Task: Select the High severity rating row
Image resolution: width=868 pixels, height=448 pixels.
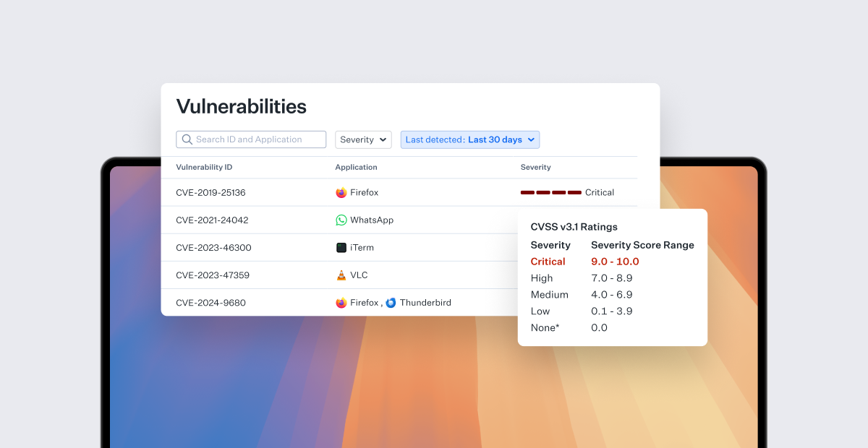Action: coord(541,277)
